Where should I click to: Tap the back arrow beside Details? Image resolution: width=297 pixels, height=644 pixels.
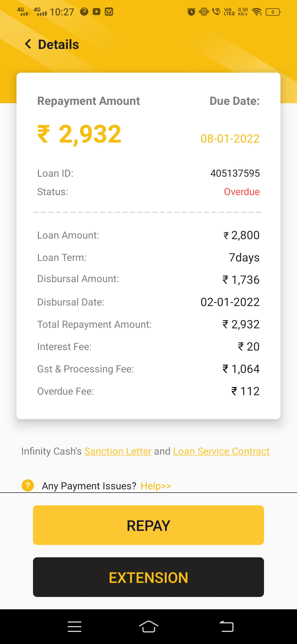coord(28,44)
